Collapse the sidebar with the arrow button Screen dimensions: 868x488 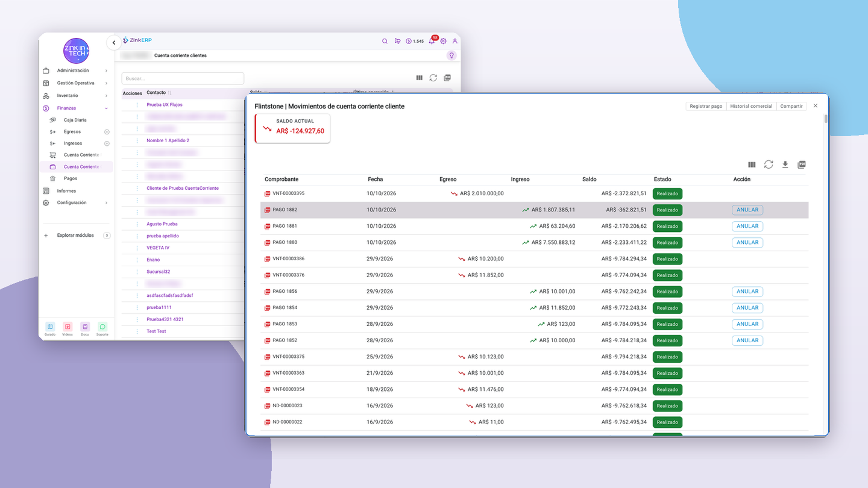point(114,43)
